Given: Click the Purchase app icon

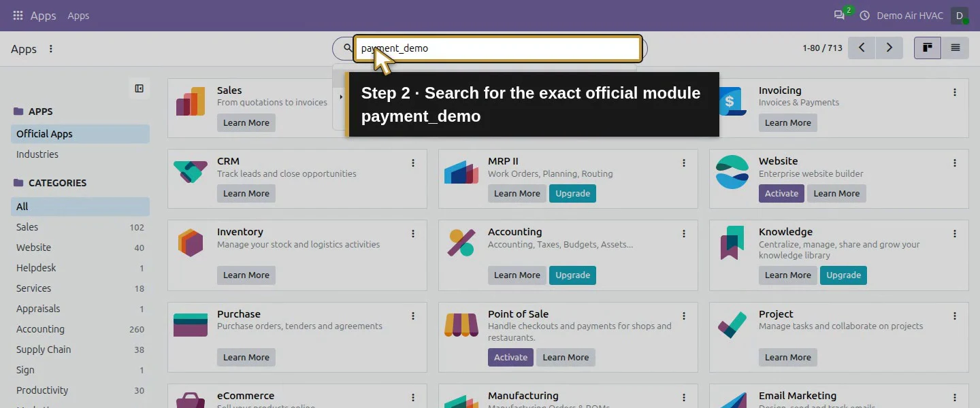Looking at the screenshot, I should pyautogui.click(x=191, y=325).
